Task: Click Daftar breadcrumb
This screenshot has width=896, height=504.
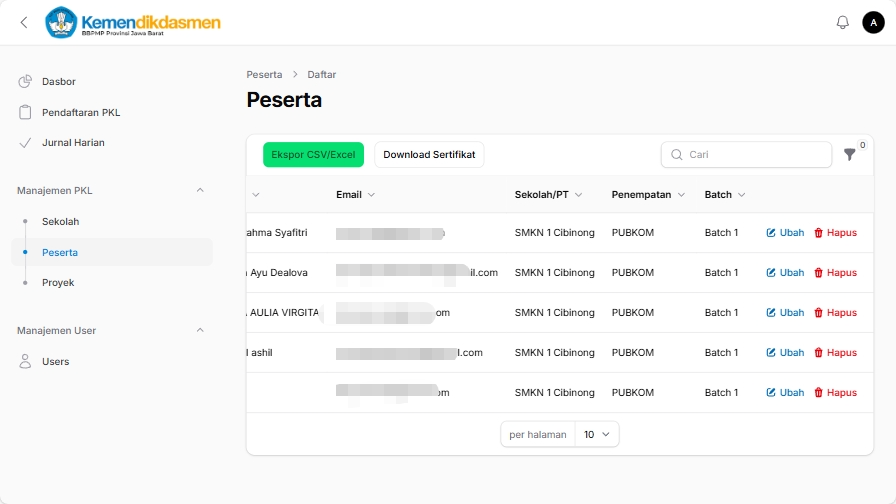Action: pos(322,74)
